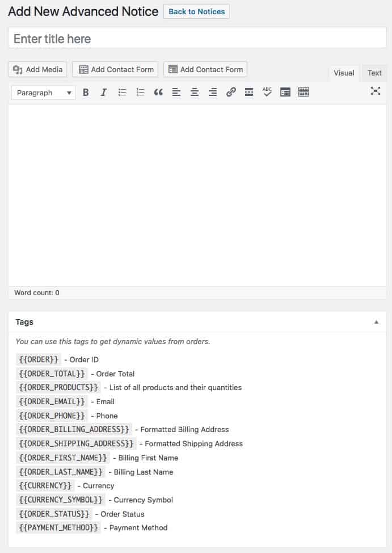This screenshot has height=553, width=392.
Task: Click the Add Media button
Action: pyautogui.click(x=37, y=69)
